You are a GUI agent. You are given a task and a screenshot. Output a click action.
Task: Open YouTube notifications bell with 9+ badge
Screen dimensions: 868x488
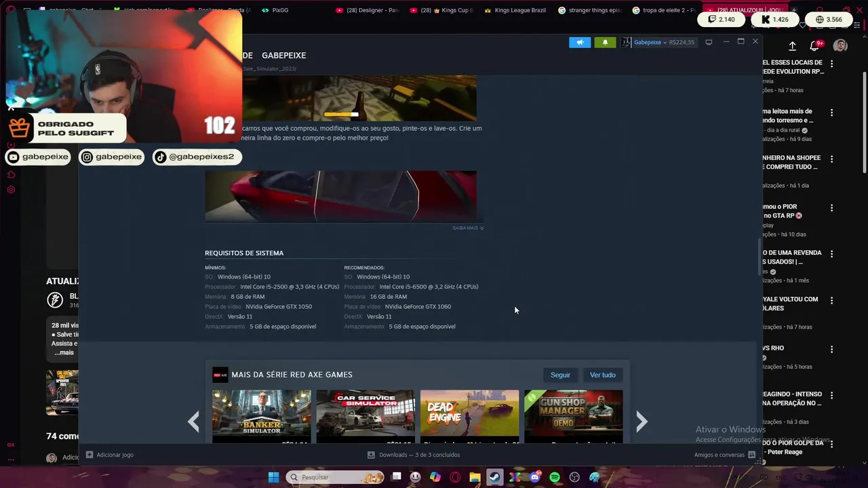pyautogui.click(x=816, y=46)
